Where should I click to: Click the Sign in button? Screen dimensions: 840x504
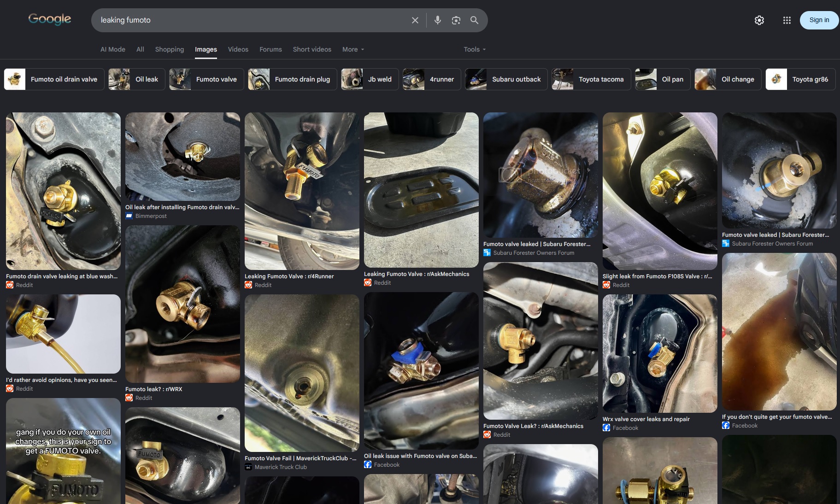click(819, 20)
